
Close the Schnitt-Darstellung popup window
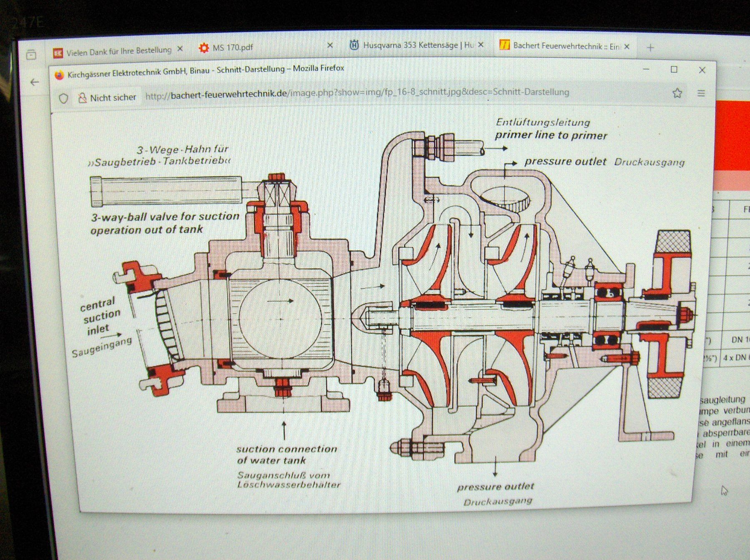pos(702,70)
